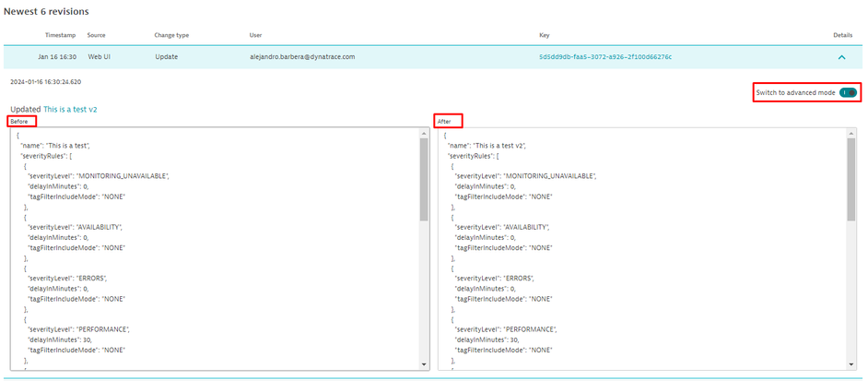The image size is (868, 381).
Task: Click the Change type column header
Action: tap(171, 35)
